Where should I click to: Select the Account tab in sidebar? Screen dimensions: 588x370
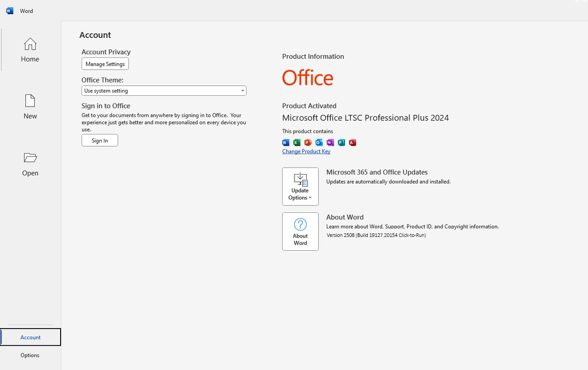pyautogui.click(x=30, y=337)
